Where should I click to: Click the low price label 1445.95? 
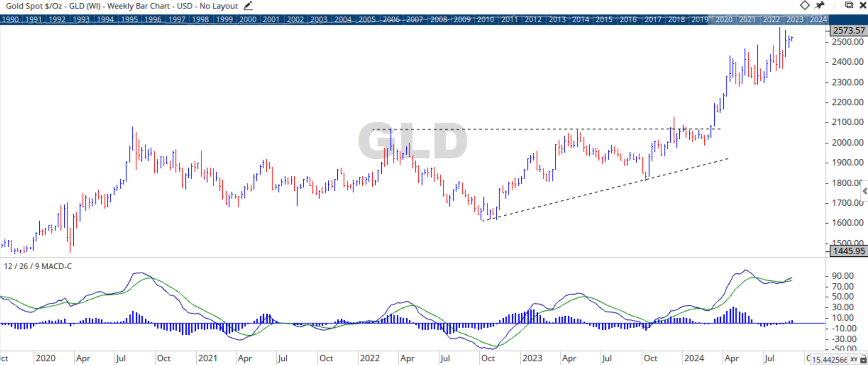[x=849, y=251]
